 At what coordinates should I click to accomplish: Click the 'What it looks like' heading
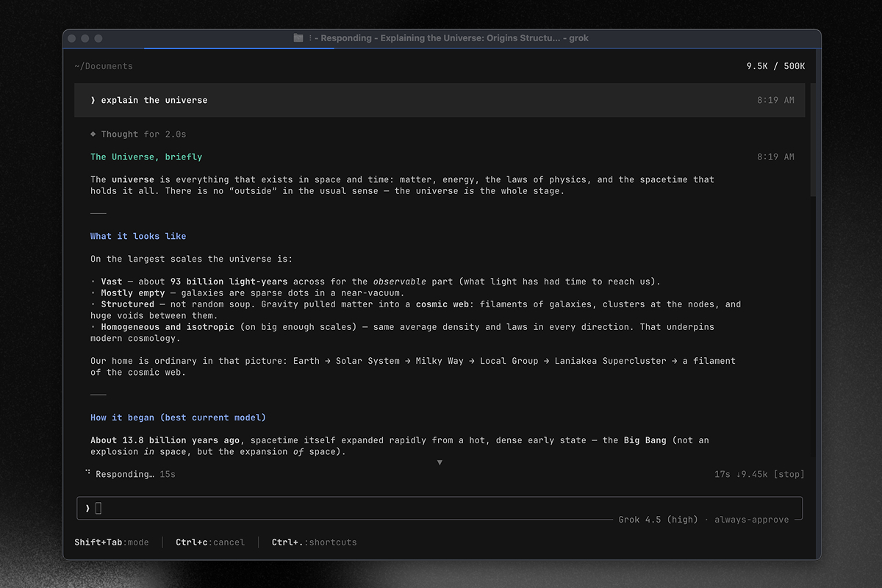click(x=138, y=236)
